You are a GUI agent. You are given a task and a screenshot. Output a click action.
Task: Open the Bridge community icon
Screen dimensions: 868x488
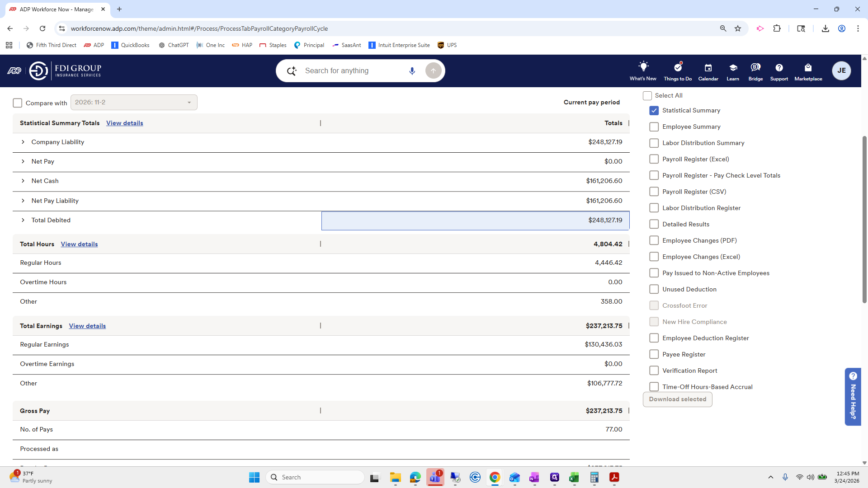[x=755, y=67]
